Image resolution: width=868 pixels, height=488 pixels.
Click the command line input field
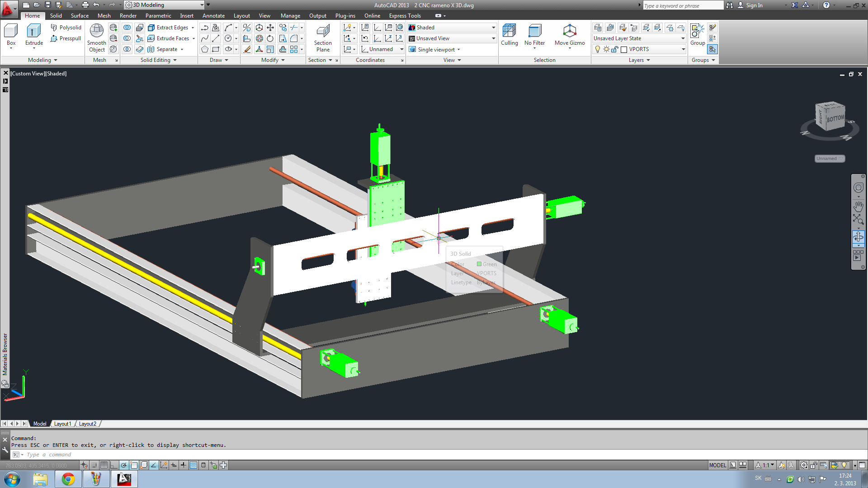point(271,455)
